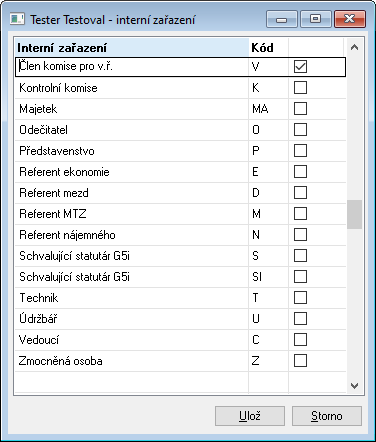376x442 pixels.
Task: Tick the Referent mezd checkbox
Action: point(300,193)
